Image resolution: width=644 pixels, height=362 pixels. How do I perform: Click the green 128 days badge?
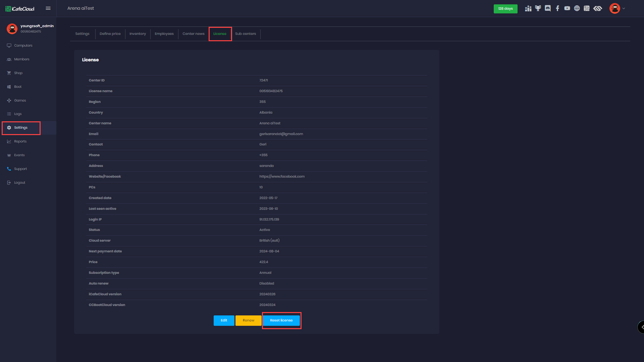[x=505, y=8]
